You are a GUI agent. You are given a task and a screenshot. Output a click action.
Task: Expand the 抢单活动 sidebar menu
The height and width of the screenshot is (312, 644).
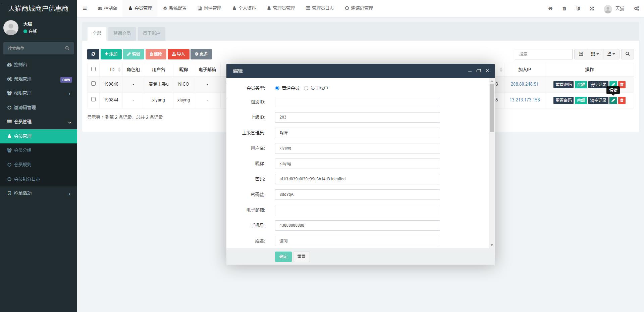pos(39,193)
